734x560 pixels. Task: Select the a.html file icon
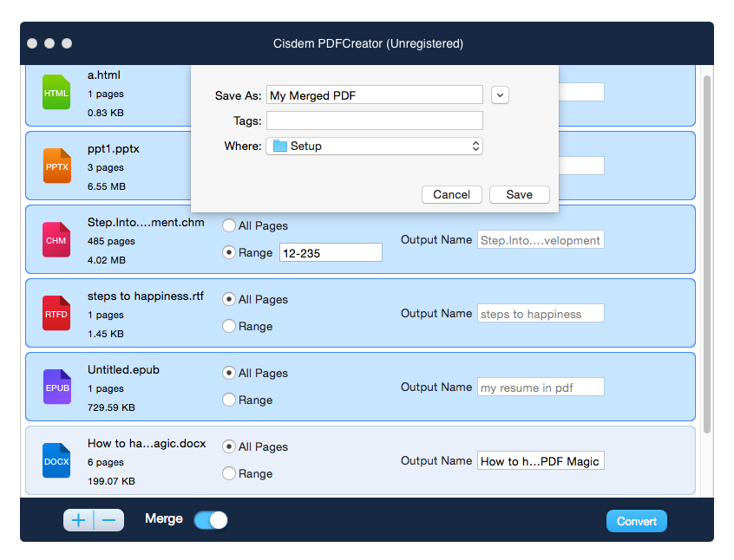point(56,93)
